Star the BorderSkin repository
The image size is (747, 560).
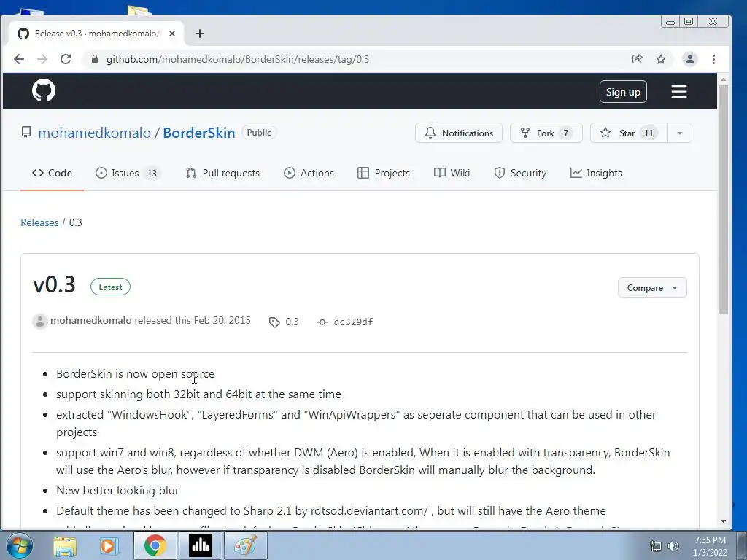click(x=629, y=133)
